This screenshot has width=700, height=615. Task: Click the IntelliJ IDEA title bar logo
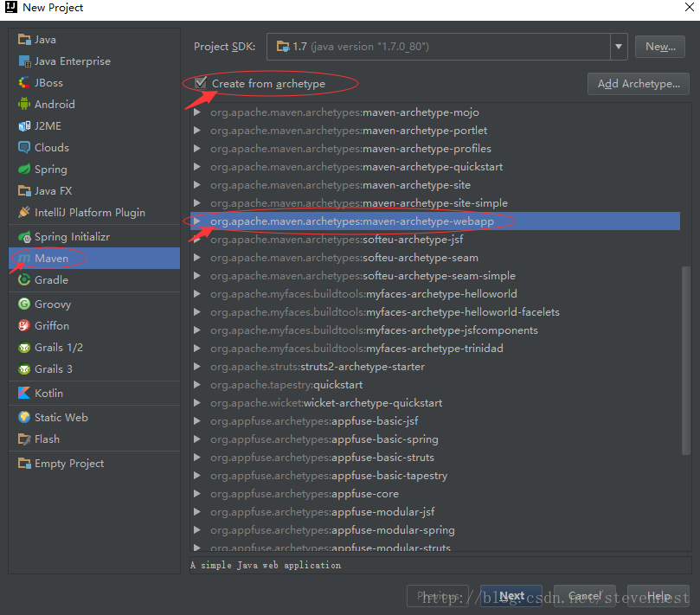[x=11, y=7]
